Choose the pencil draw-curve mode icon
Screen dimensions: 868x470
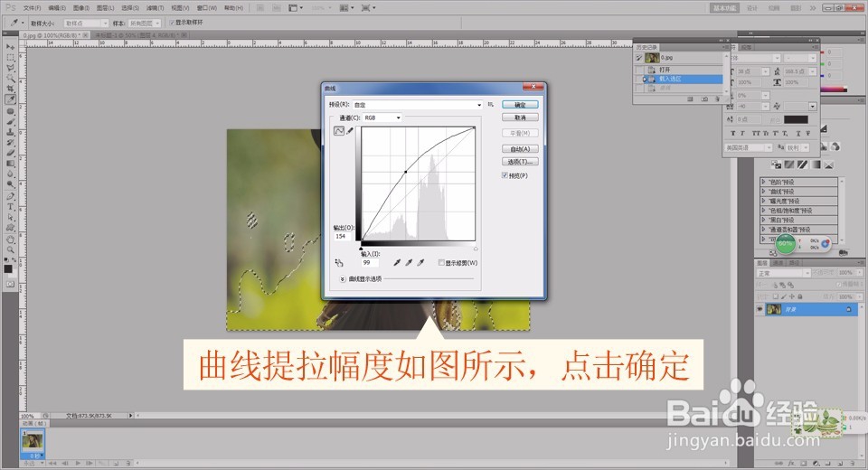350,131
